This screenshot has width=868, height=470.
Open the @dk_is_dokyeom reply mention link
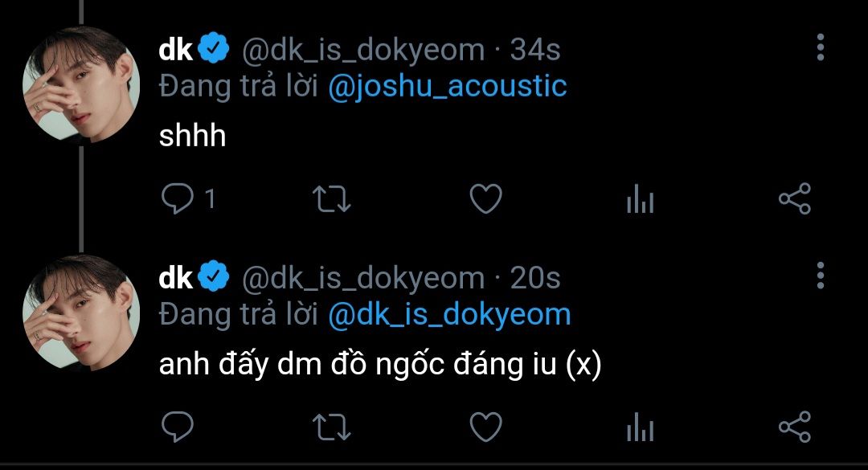coord(449,314)
